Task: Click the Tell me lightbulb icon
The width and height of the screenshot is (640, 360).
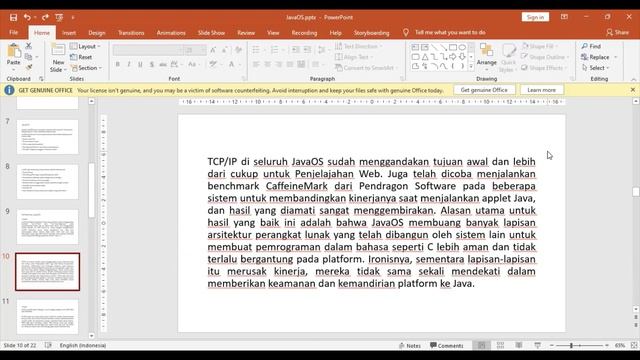Action: coord(406,33)
